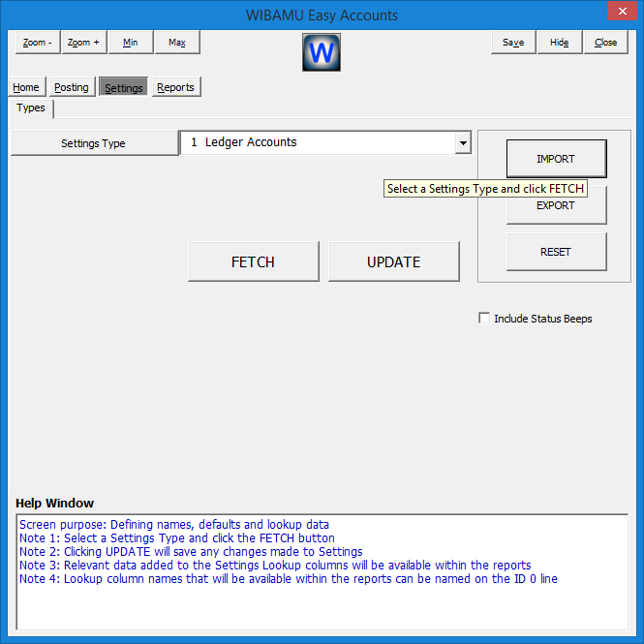Click the Settings Type label button
The height and width of the screenshot is (644, 644).
click(x=94, y=143)
